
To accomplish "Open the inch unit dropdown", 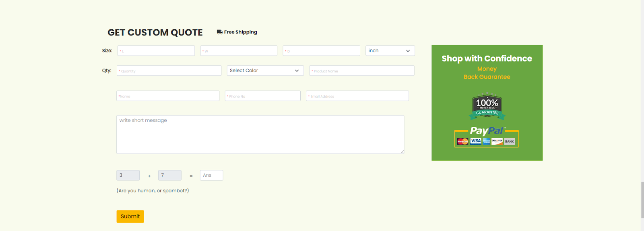I will [390, 51].
